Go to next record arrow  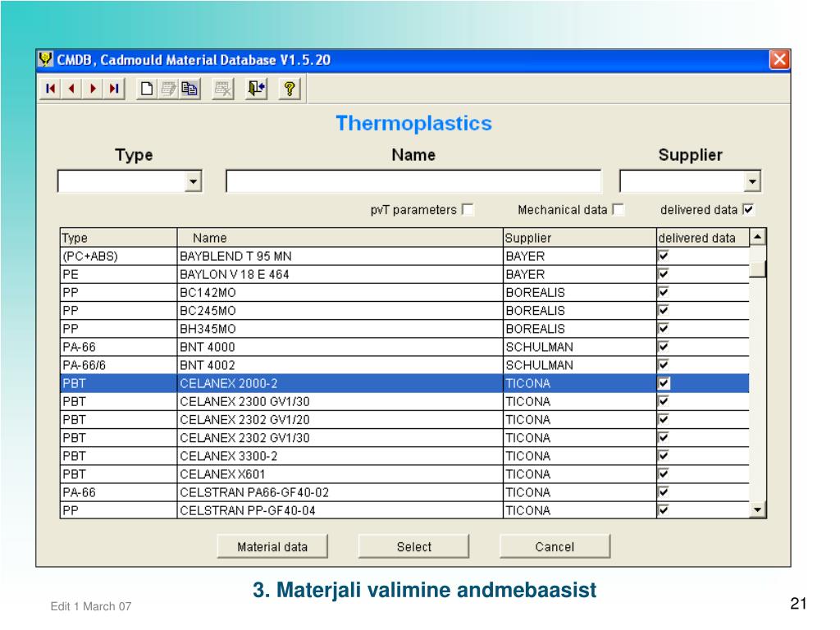[93, 89]
